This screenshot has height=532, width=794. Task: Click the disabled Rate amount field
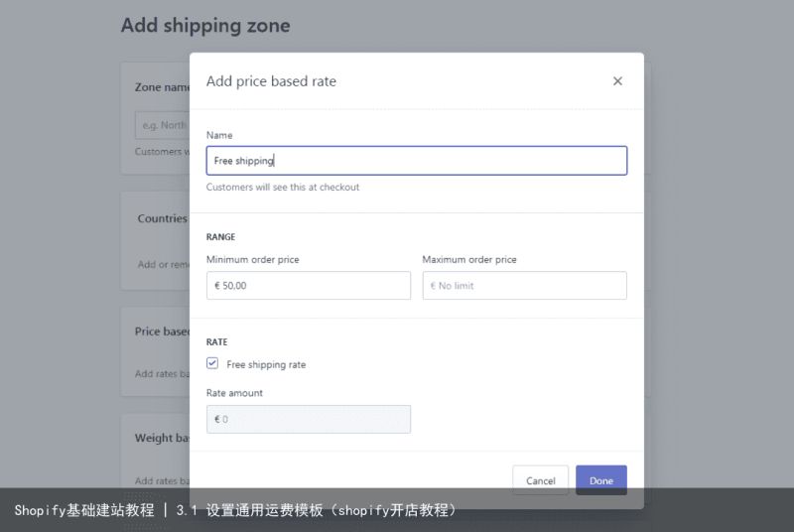click(309, 419)
